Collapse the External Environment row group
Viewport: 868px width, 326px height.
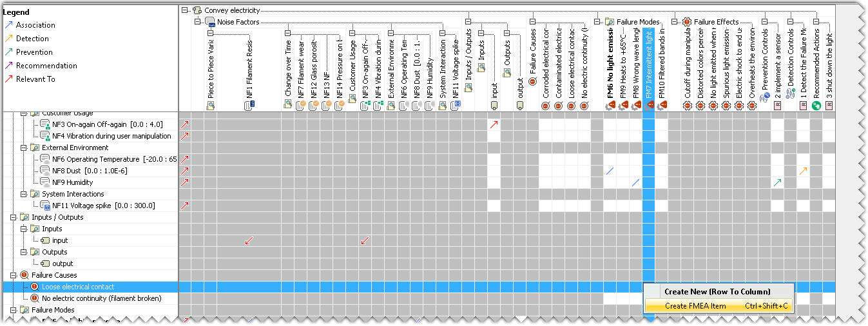click(x=24, y=148)
